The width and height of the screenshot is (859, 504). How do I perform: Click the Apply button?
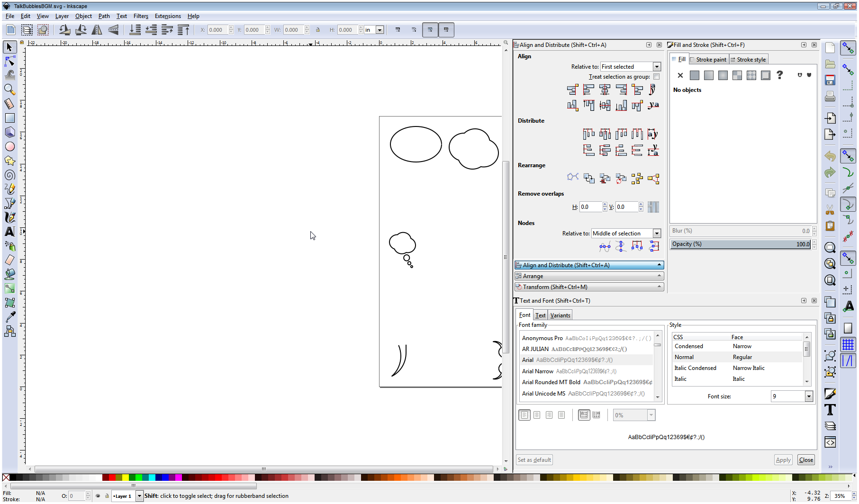783,459
